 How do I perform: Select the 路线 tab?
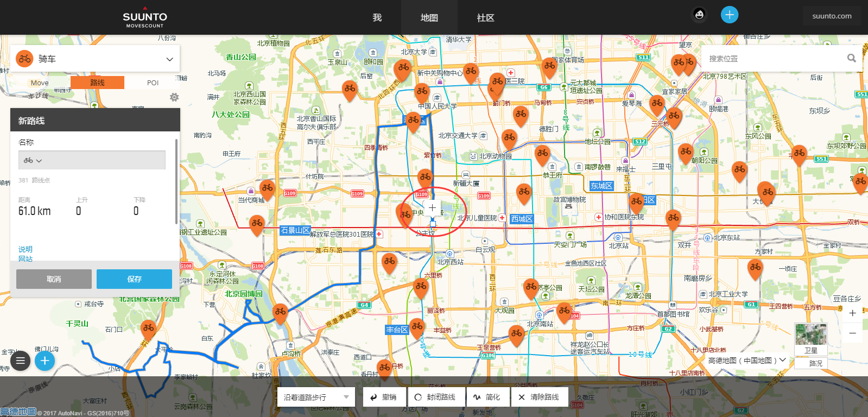pos(98,83)
